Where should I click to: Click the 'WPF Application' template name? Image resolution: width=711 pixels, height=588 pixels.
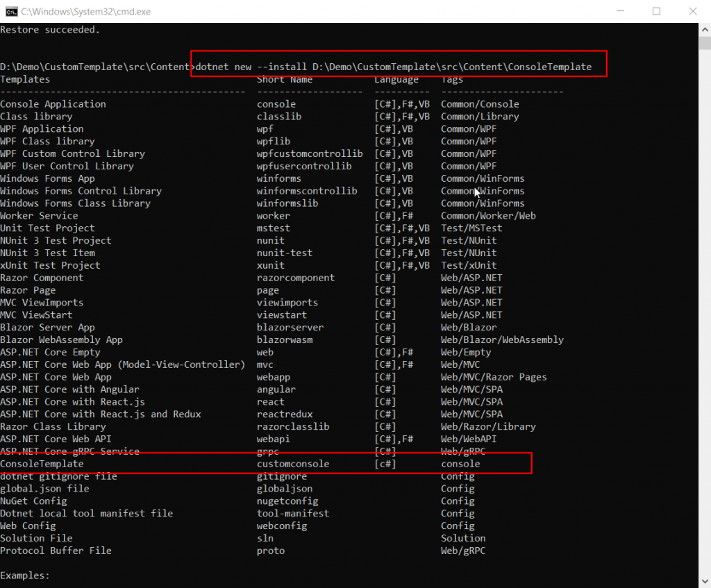point(42,129)
